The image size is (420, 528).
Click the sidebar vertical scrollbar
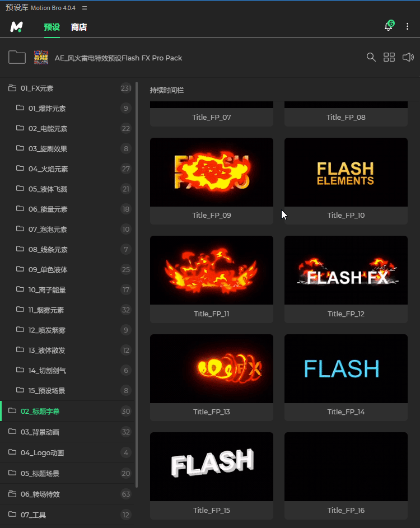point(137,284)
